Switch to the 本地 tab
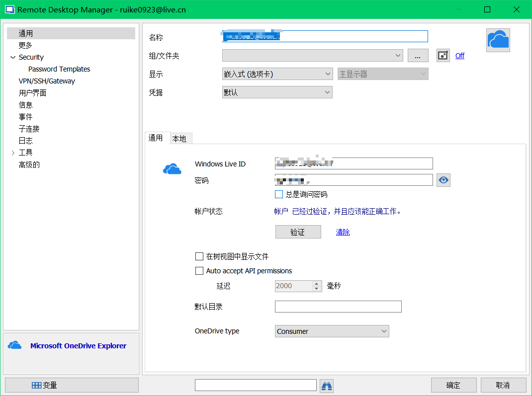Viewport: 532px width, 396px height. pos(180,138)
